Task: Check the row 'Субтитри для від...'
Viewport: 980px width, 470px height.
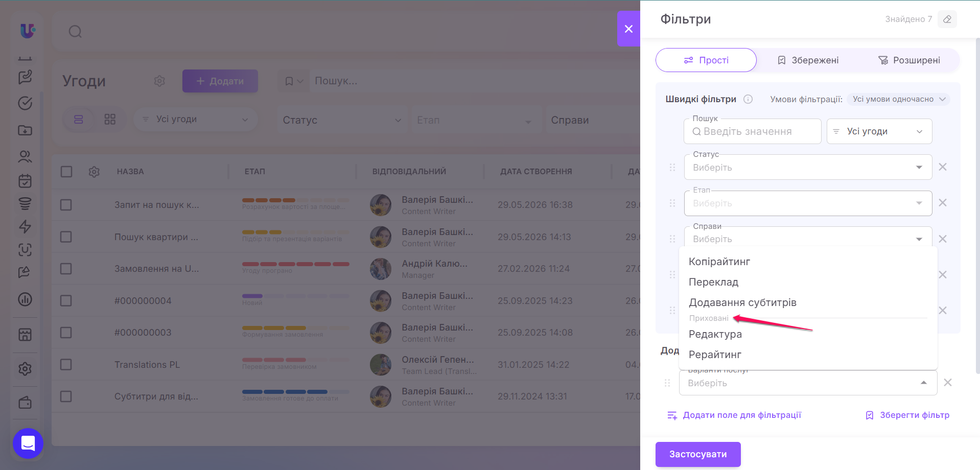Action: point(66,396)
